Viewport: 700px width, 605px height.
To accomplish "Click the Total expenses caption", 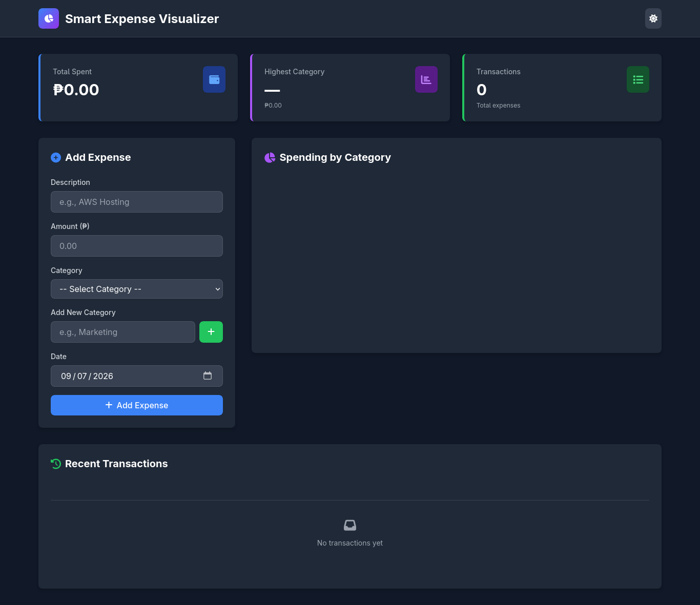I will pyautogui.click(x=498, y=106).
